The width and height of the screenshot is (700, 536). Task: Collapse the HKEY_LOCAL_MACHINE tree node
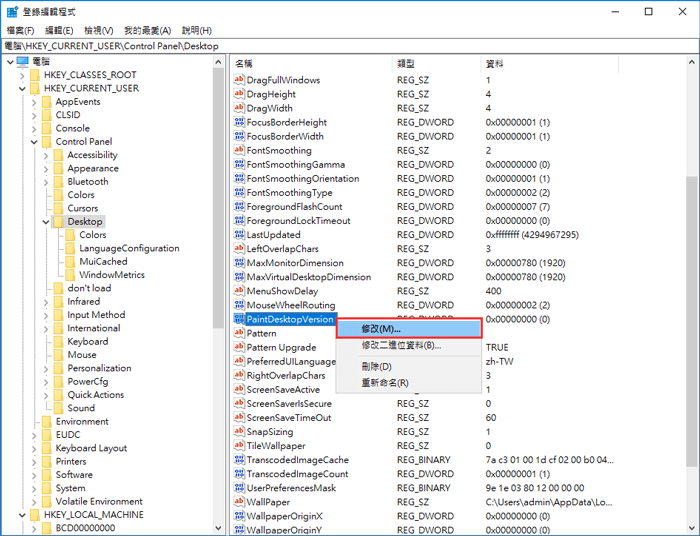point(22,515)
